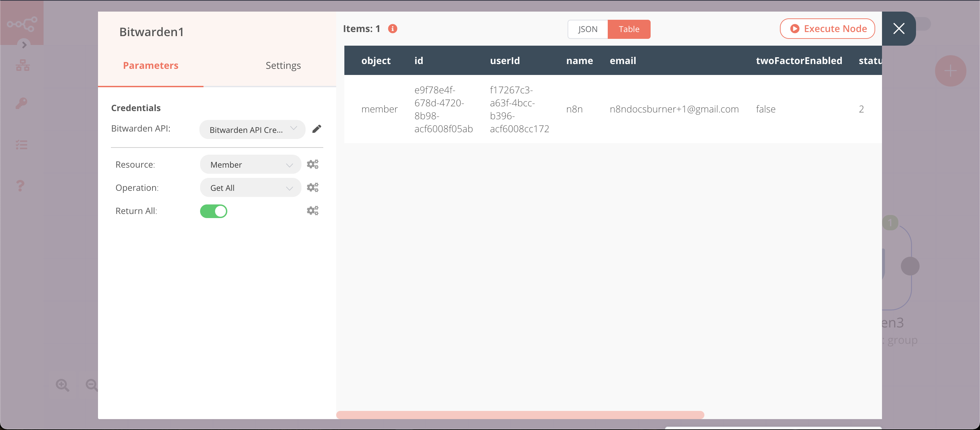The width and height of the screenshot is (980, 430).
Task: Click the member row in the results table
Action: [612, 109]
